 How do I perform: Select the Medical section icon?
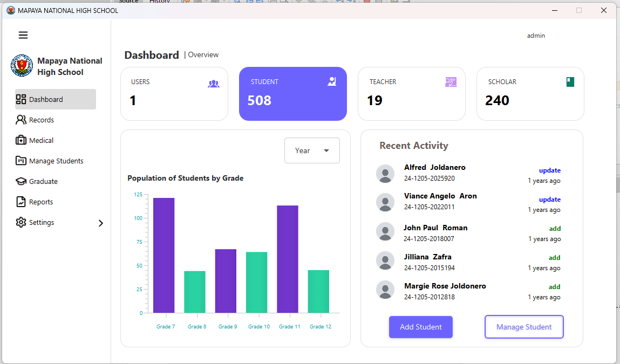(x=20, y=140)
